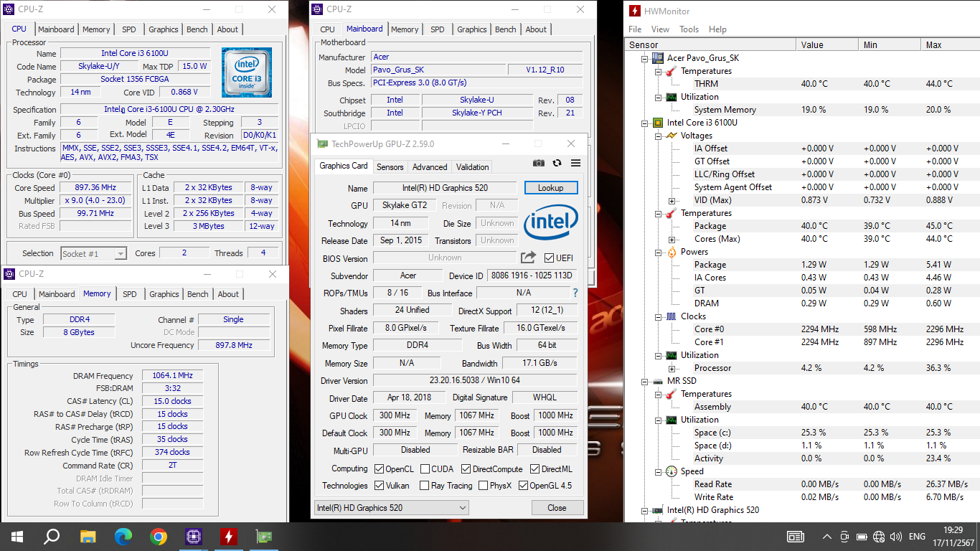Expand the VID (Max) row
The width and height of the screenshot is (980, 551).
672,200
